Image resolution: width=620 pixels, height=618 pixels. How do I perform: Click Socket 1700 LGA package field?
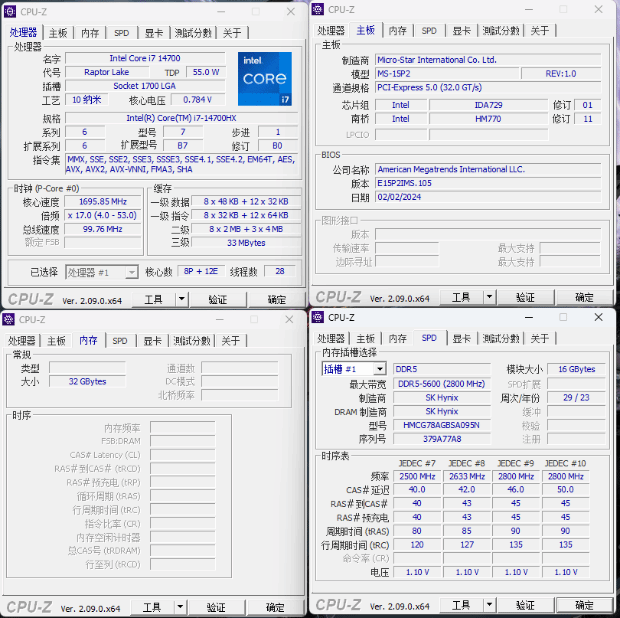pos(145,86)
